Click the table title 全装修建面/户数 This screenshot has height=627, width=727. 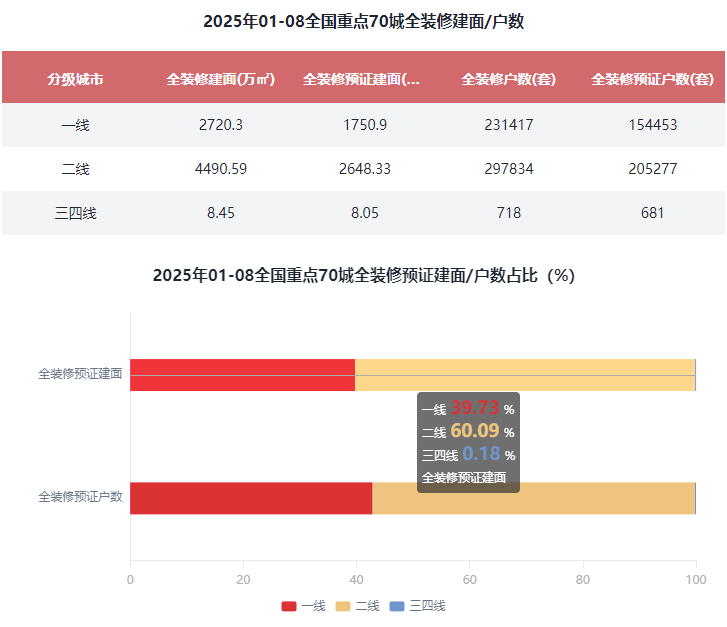tap(363, 22)
